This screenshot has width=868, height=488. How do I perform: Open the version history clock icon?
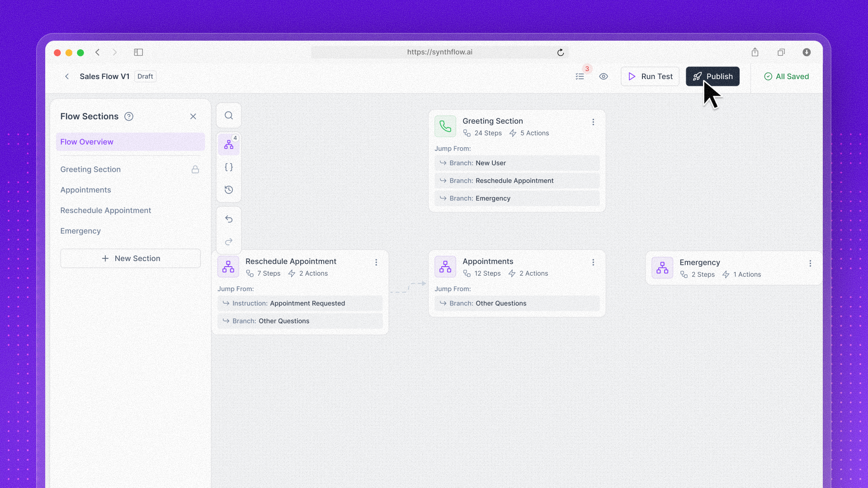coord(229,190)
